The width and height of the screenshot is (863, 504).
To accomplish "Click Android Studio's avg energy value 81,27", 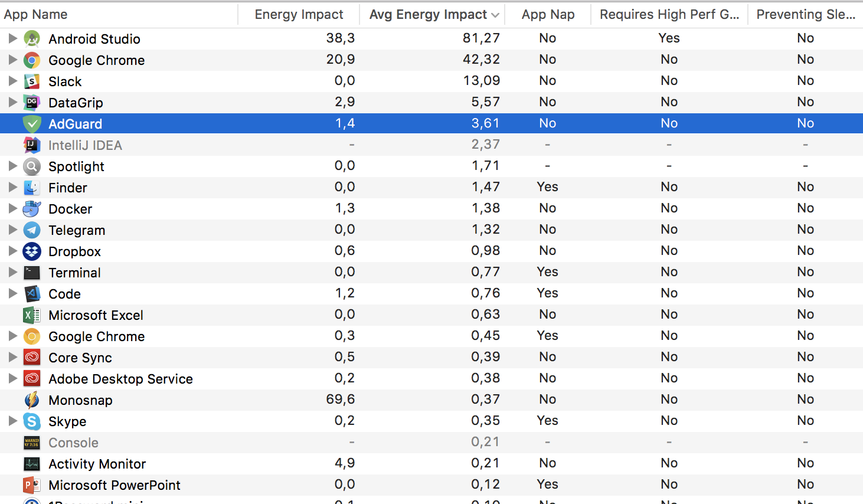I will coord(481,38).
